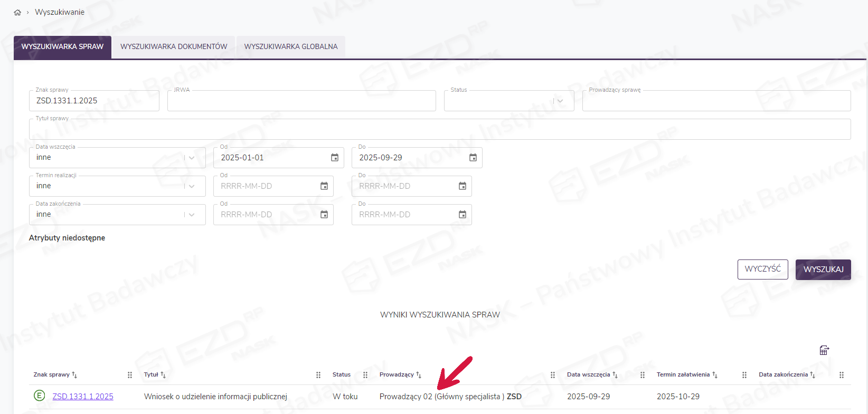868x414 pixels.
Task: Click the export table icon above results
Action: click(824, 350)
